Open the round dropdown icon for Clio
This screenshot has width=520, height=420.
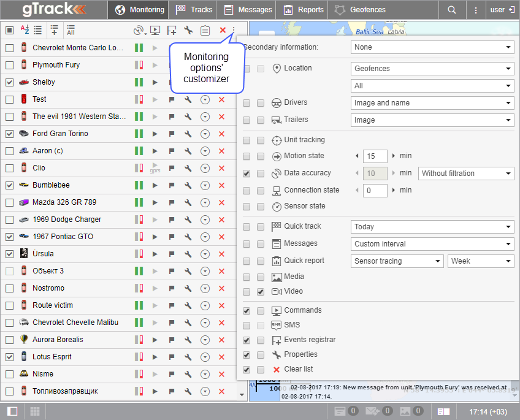[x=205, y=168]
